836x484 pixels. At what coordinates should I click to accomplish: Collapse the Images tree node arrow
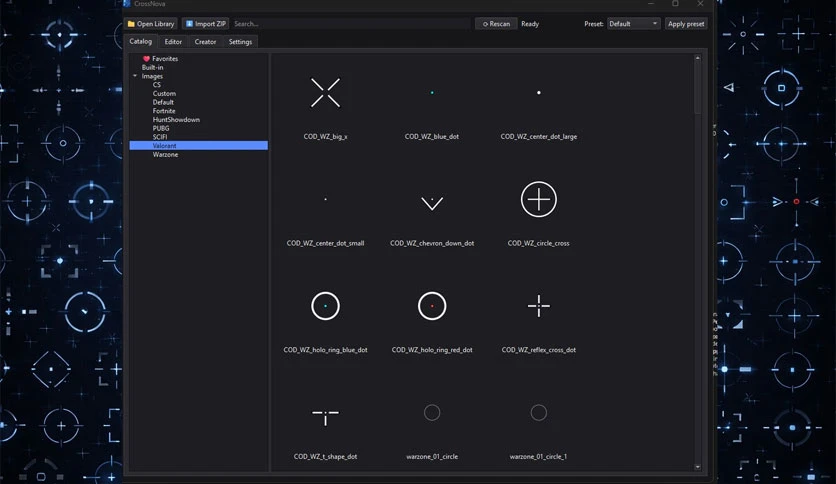(135, 76)
